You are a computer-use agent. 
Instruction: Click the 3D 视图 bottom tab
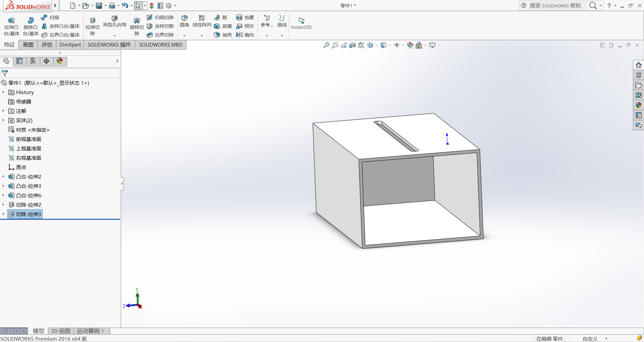tap(60, 331)
